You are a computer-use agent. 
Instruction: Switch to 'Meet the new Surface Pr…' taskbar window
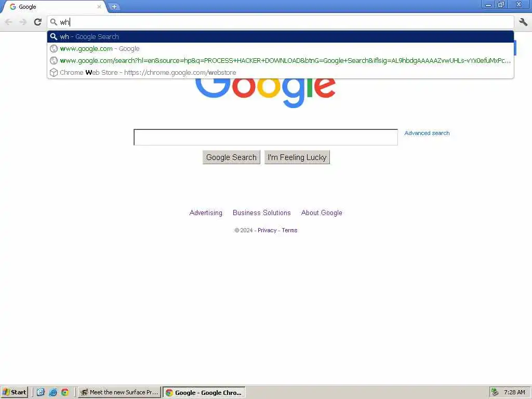(119, 392)
